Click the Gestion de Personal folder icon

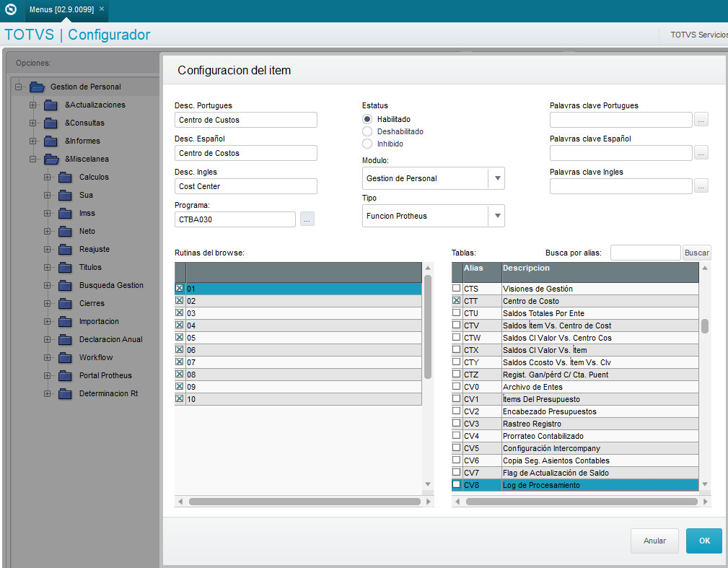click(x=37, y=87)
